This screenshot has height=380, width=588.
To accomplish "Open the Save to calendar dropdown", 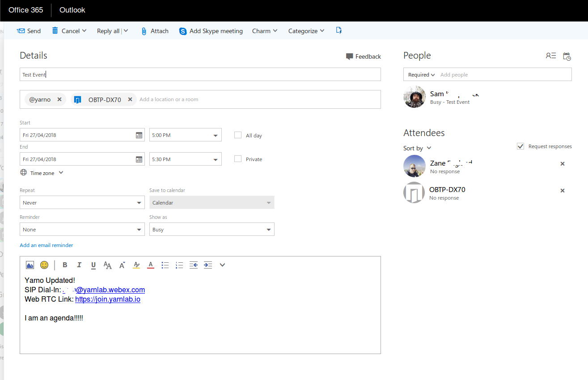I will coord(212,203).
